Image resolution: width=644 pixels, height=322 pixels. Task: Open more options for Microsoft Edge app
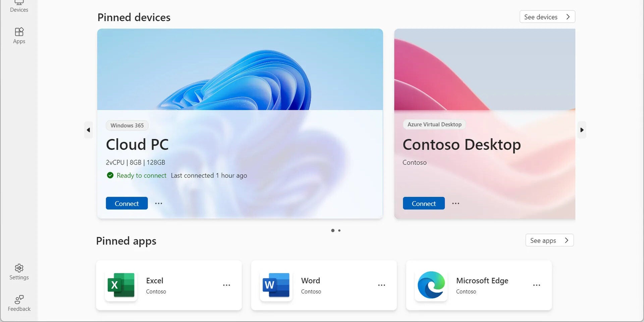pyautogui.click(x=537, y=285)
